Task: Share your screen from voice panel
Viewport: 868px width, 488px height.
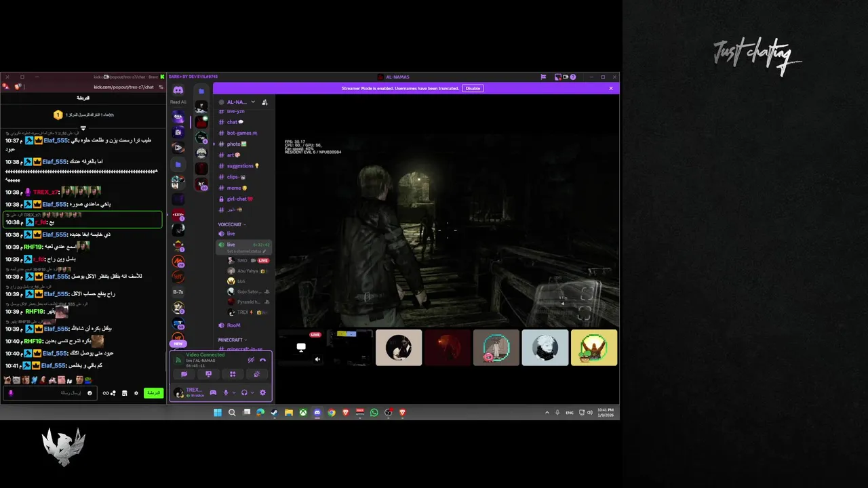Action: click(208, 374)
